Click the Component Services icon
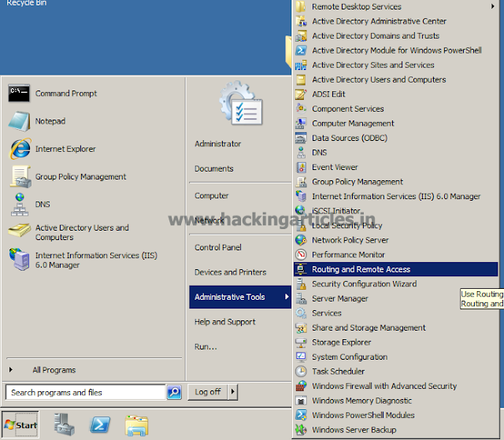Screen dimensions: 504x440 301,109
